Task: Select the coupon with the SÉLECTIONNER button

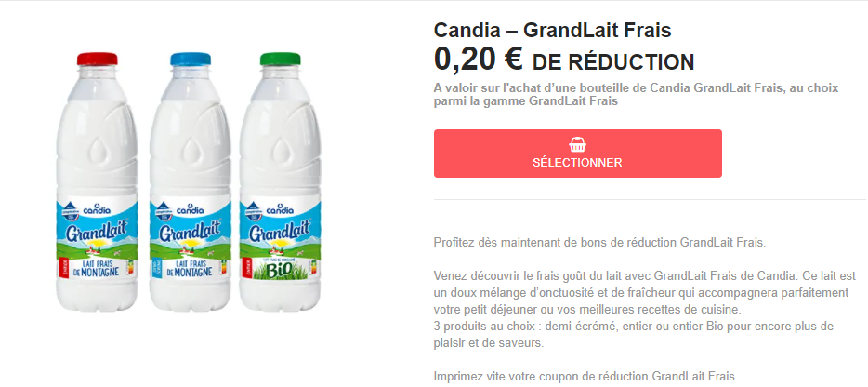Action: coord(577,153)
